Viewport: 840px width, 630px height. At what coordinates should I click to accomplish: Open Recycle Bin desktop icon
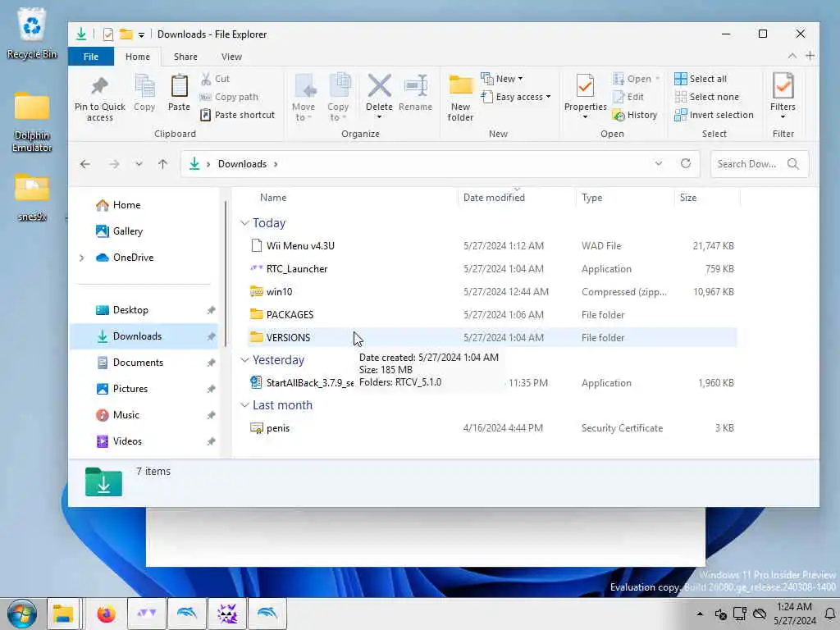click(x=32, y=33)
